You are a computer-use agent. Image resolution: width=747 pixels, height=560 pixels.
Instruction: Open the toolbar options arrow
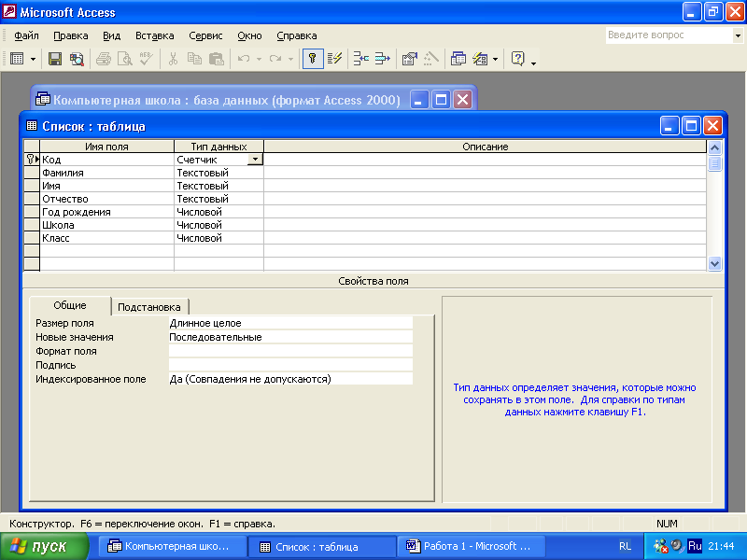pyautogui.click(x=533, y=63)
